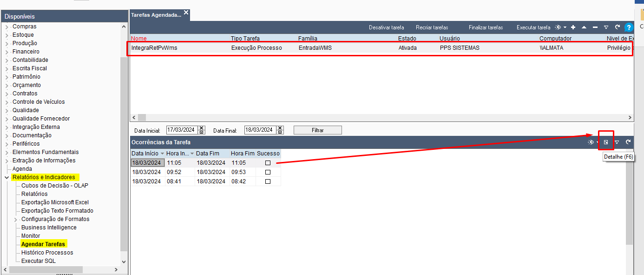Screen dimensions: 644x275
Task: Add a new task with the plus icon
Action: [x=573, y=27]
